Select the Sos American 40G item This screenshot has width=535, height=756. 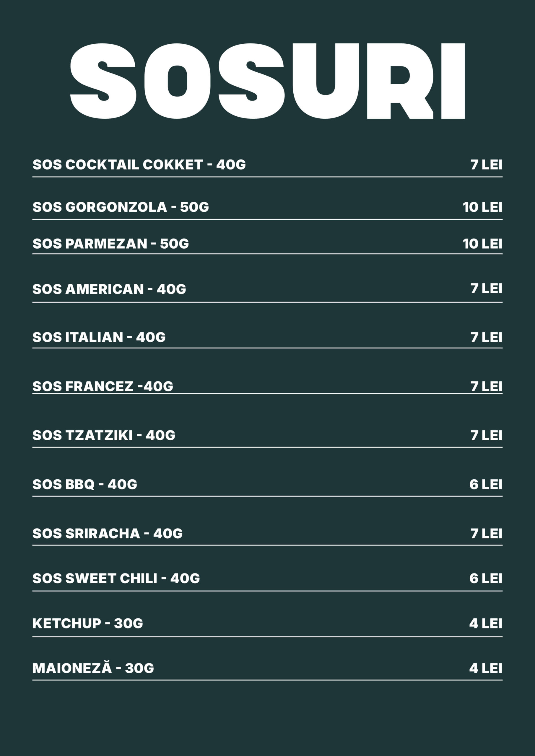(x=109, y=289)
